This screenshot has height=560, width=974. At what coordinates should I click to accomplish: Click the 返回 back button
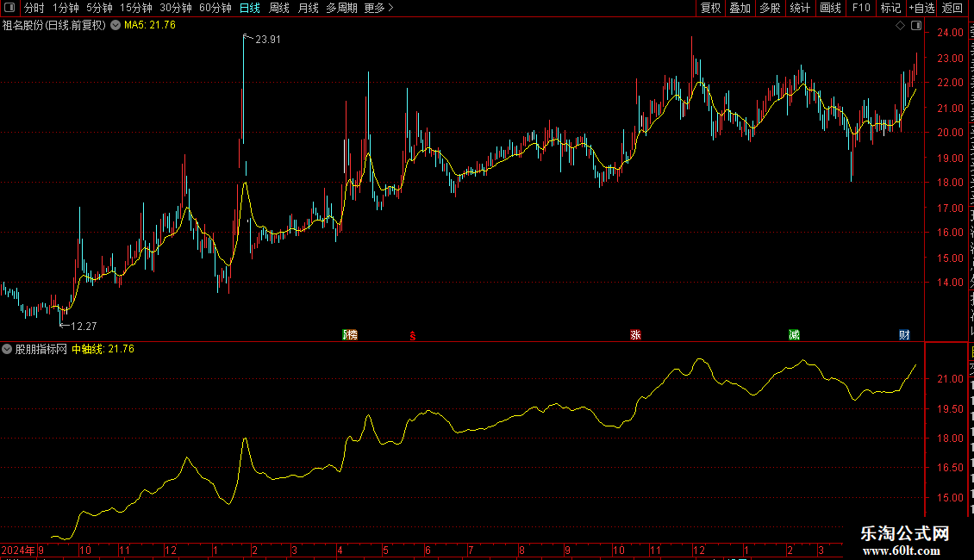click(x=952, y=8)
